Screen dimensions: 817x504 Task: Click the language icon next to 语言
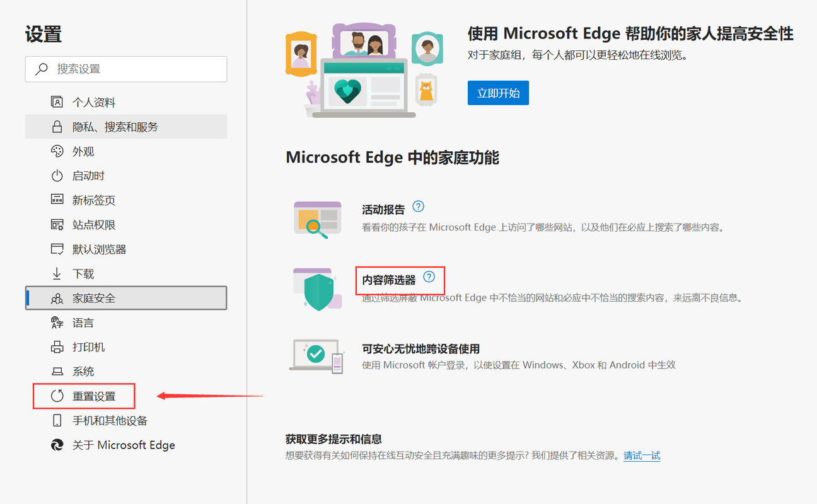click(x=57, y=323)
